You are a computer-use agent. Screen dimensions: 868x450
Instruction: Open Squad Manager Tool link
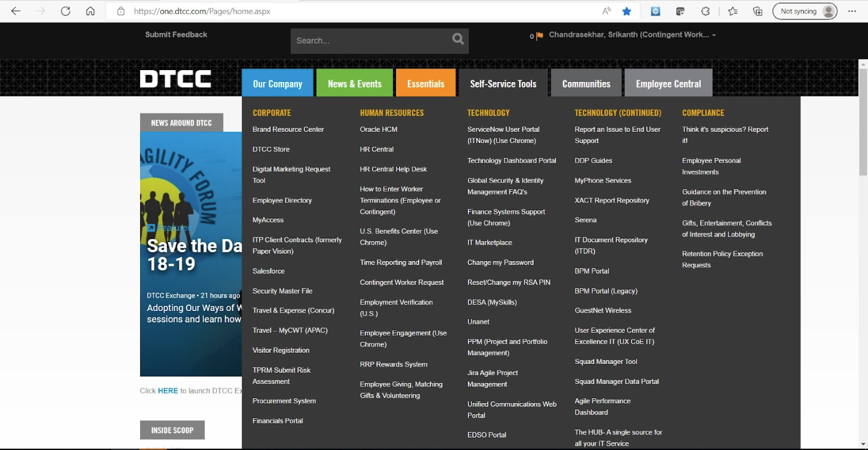(x=606, y=362)
